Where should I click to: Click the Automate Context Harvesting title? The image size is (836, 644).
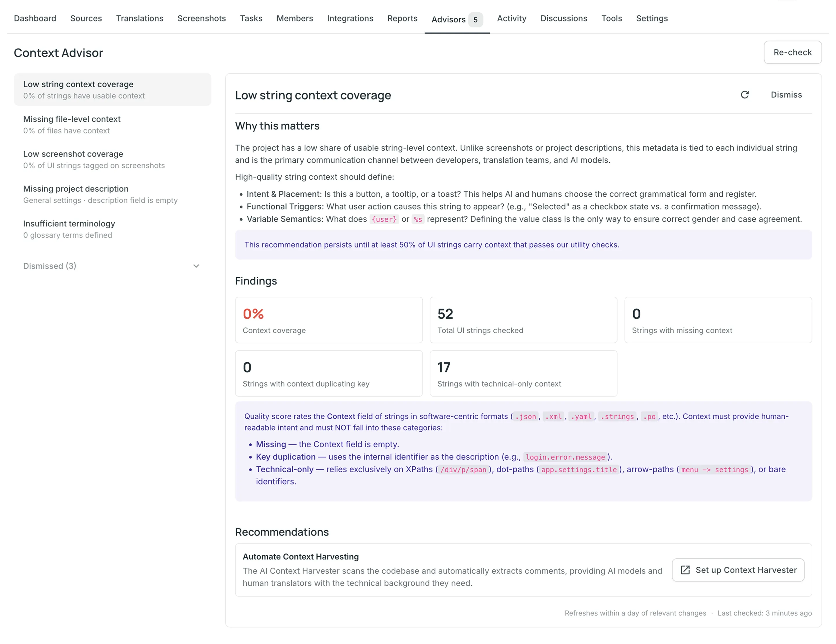click(x=300, y=557)
